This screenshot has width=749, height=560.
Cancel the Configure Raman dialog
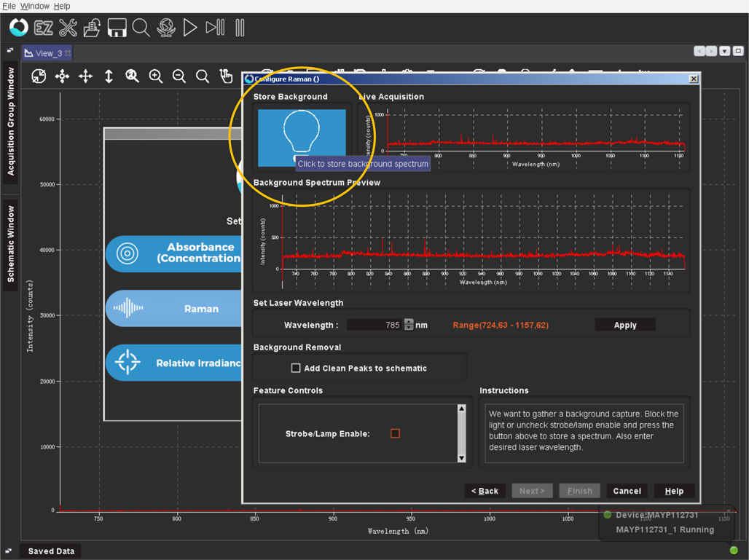tap(627, 491)
